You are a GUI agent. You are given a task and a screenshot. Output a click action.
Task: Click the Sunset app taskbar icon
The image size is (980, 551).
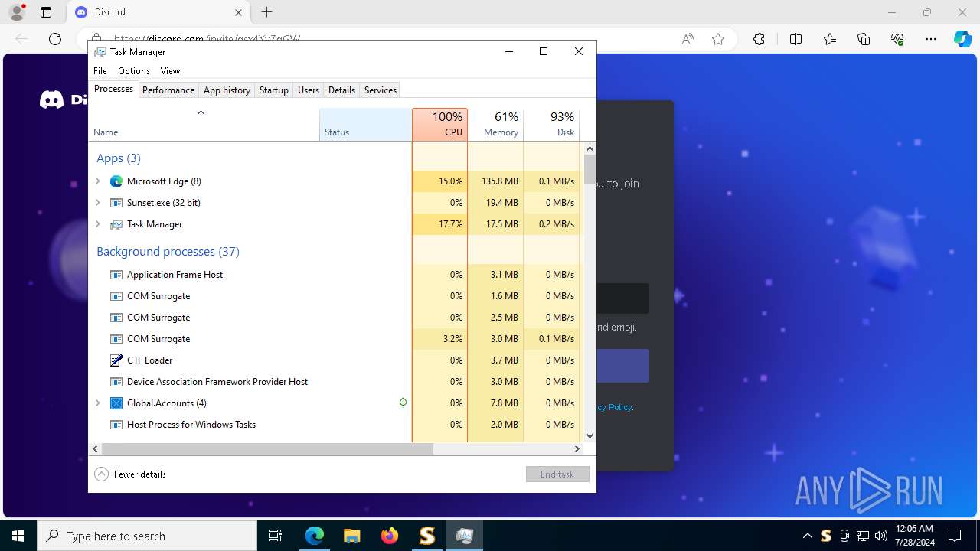pyautogui.click(x=427, y=536)
